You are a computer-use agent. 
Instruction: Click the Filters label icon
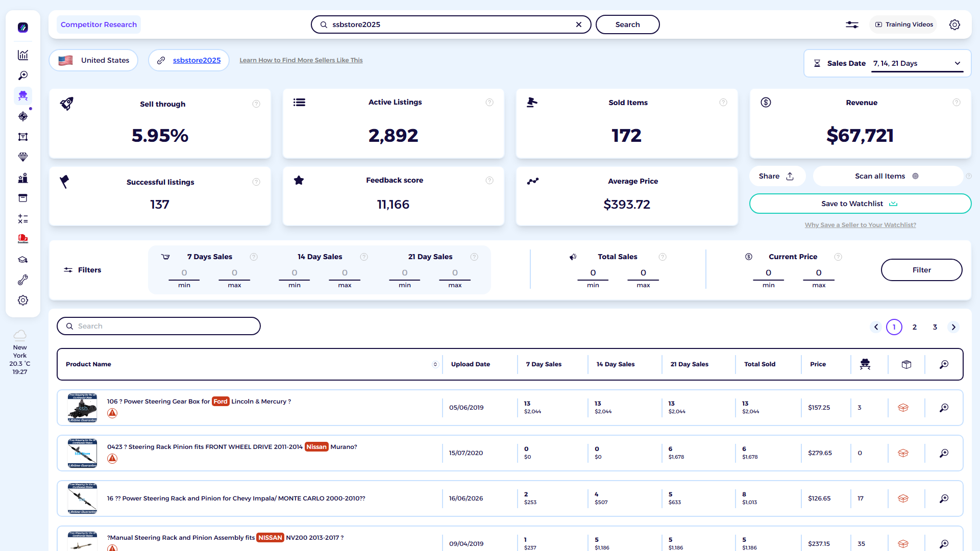click(68, 270)
